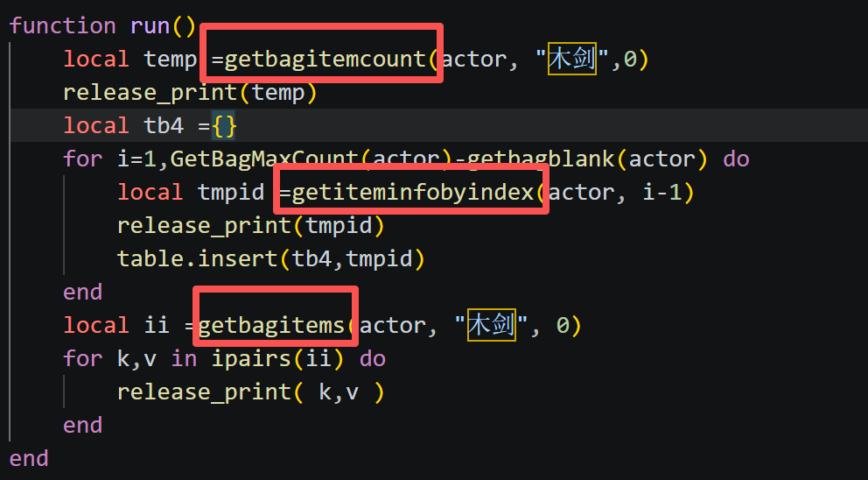Click the i-1 argument in getiteminfobyindex

[x=662, y=193]
